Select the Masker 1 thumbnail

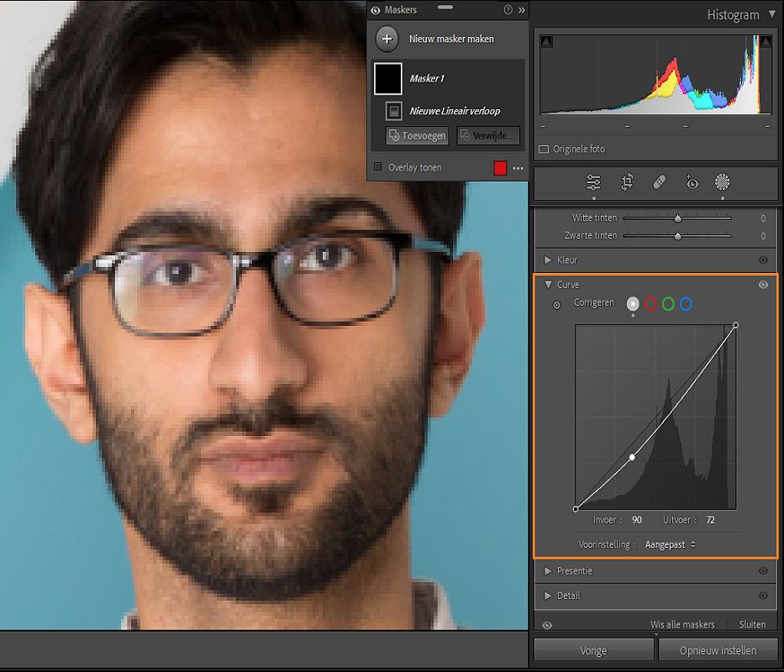[388, 79]
